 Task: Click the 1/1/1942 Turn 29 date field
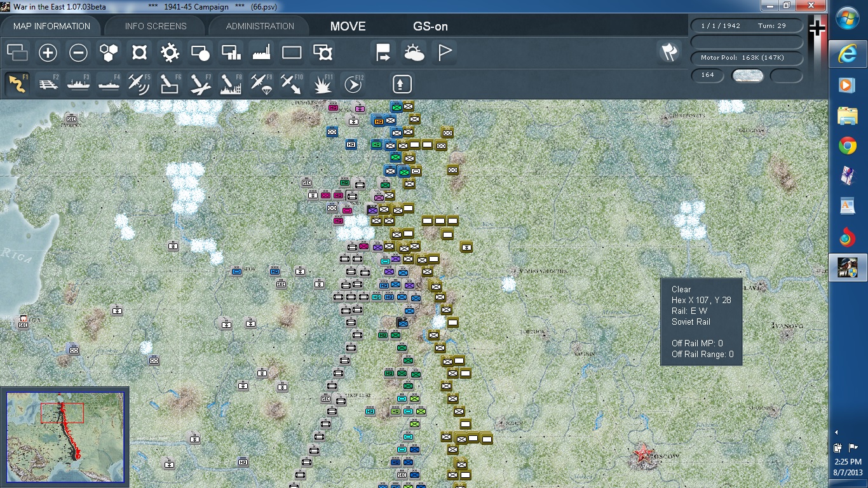point(747,26)
